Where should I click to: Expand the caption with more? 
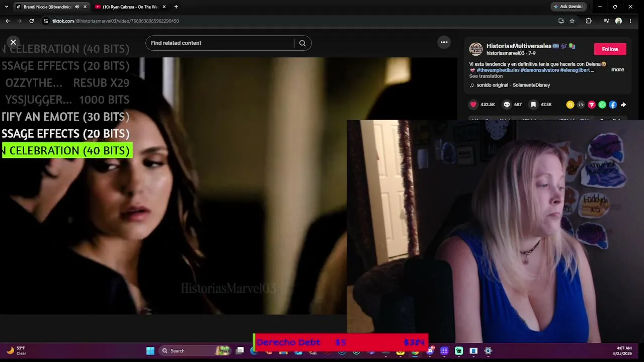(x=617, y=70)
